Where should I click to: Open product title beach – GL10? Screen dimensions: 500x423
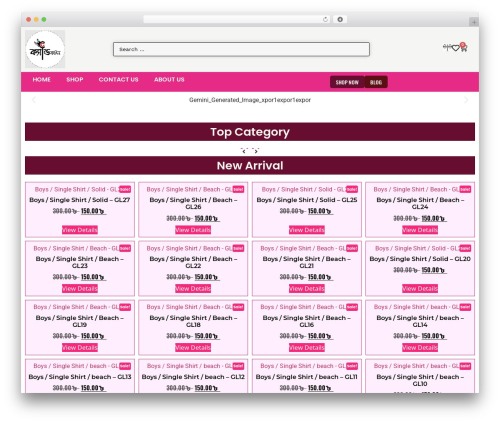click(x=420, y=380)
